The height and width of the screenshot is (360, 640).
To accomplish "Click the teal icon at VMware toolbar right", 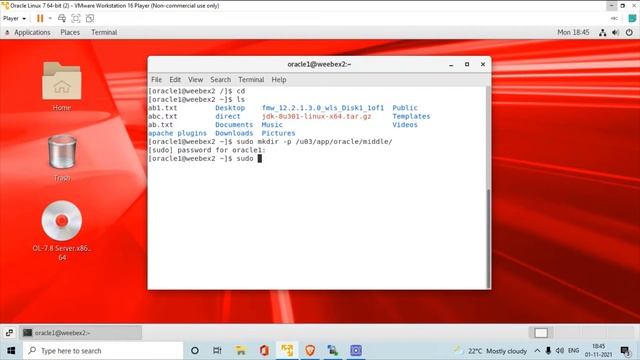I will (632, 18).
